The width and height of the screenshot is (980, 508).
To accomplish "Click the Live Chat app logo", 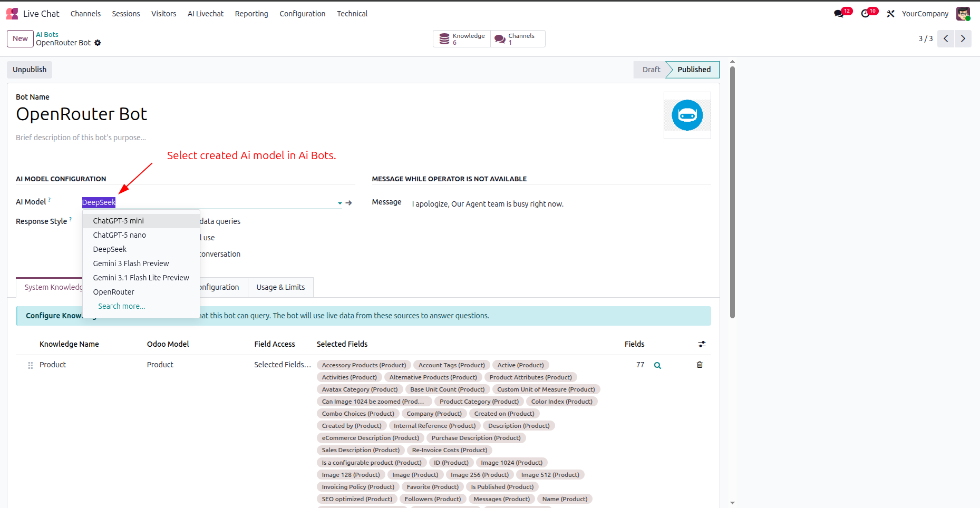I will click(12, 14).
